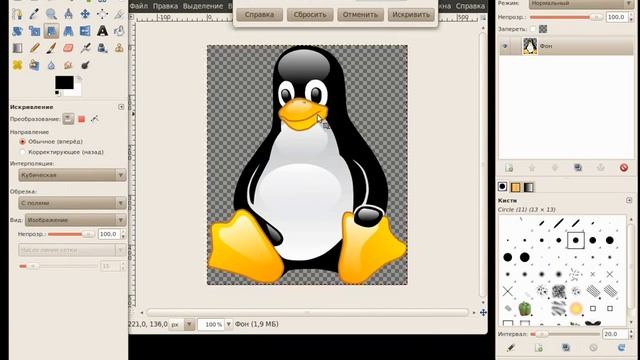Select the Heal tool
Viewport: 640px width, 360px height.
coord(17,65)
